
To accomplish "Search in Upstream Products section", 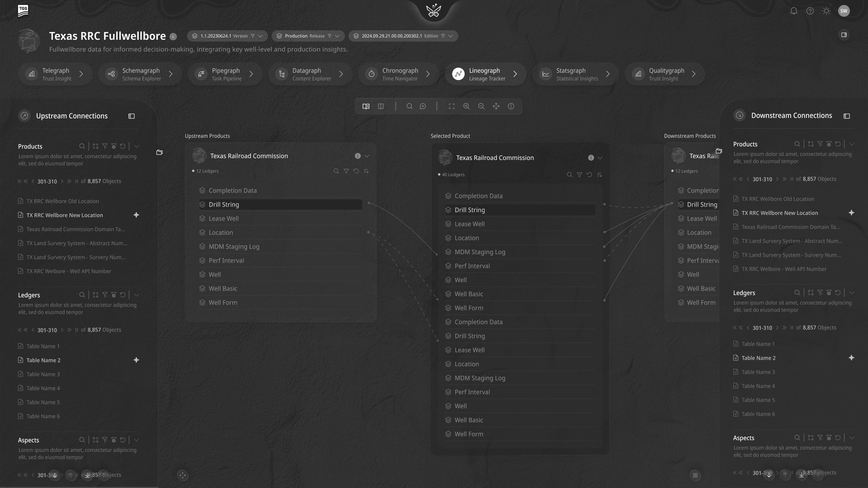I will tap(82, 146).
